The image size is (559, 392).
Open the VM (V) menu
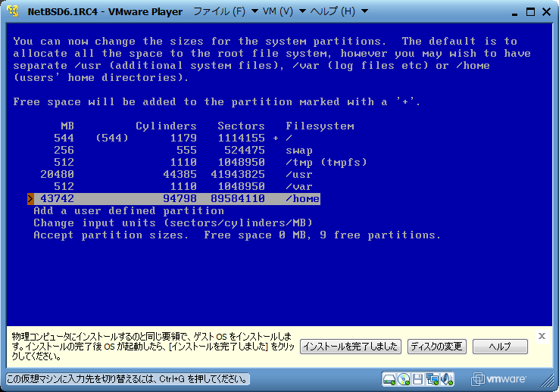[278, 11]
